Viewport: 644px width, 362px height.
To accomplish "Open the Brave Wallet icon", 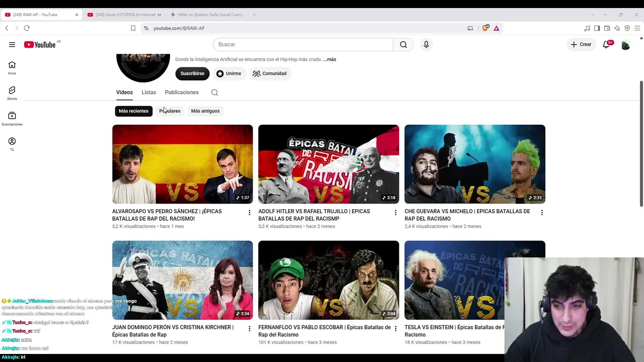I will (x=607, y=28).
